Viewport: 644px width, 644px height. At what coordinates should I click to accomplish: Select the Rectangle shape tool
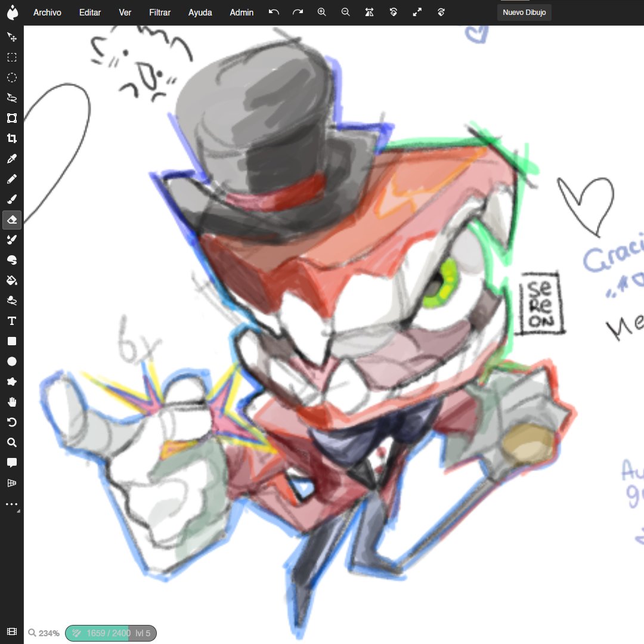[12, 341]
